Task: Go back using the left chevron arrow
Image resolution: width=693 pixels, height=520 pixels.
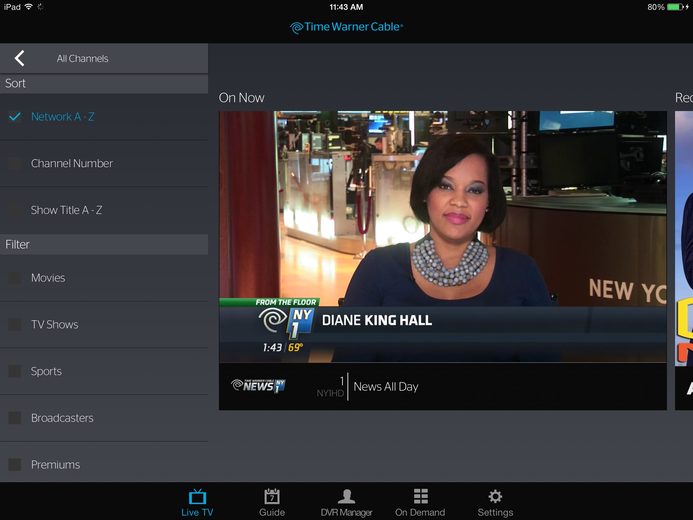Action: click(19, 58)
